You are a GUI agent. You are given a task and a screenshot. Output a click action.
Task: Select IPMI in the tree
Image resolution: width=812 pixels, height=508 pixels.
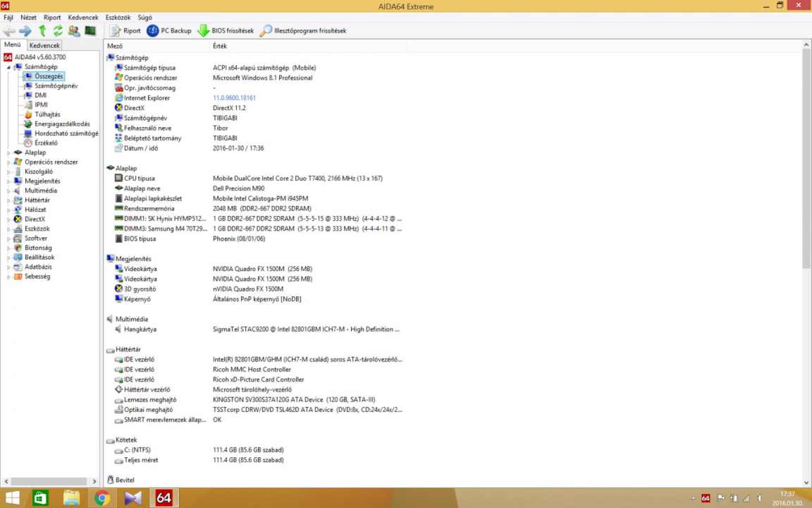tap(41, 104)
